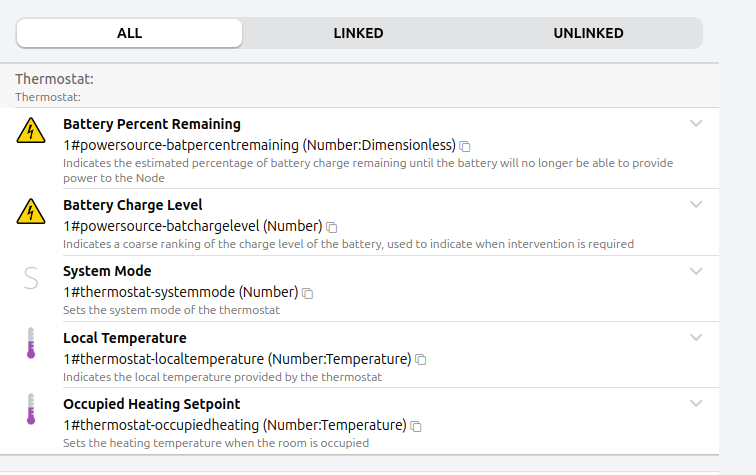This screenshot has width=756, height=475.
Task: Expand the Battery Percent Remaining channel
Action: click(x=697, y=124)
